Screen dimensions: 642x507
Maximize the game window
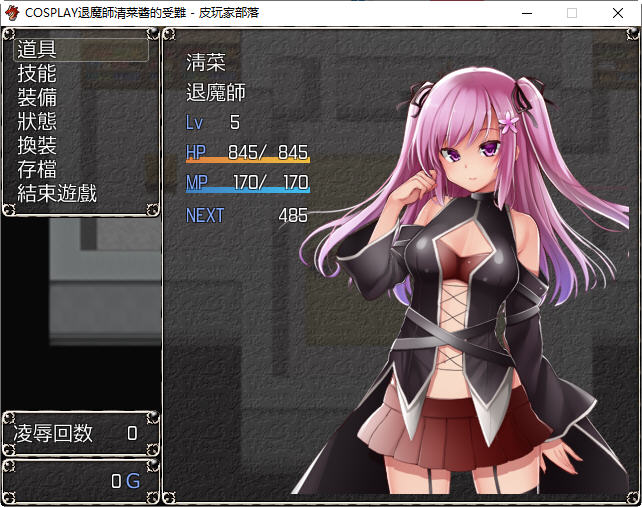click(x=572, y=13)
